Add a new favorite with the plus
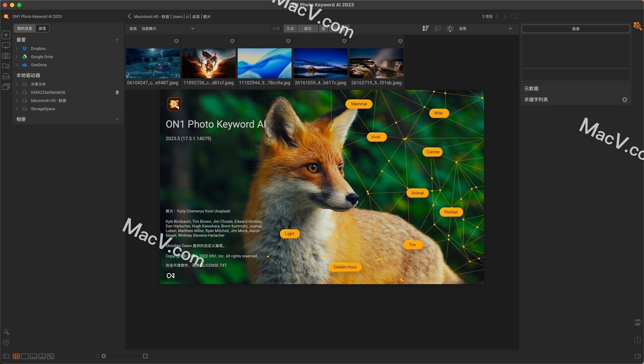This screenshot has height=364, width=644. pyautogui.click(x=117, y=40)
